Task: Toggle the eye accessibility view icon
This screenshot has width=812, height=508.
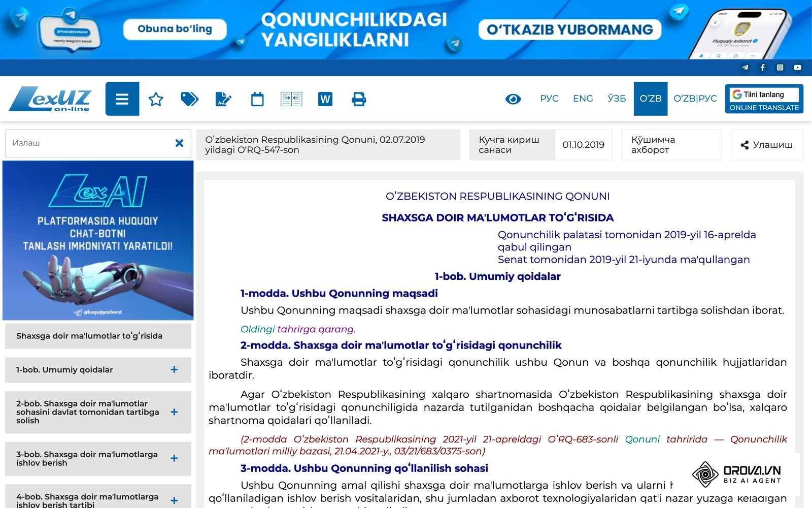Action: 513,99
